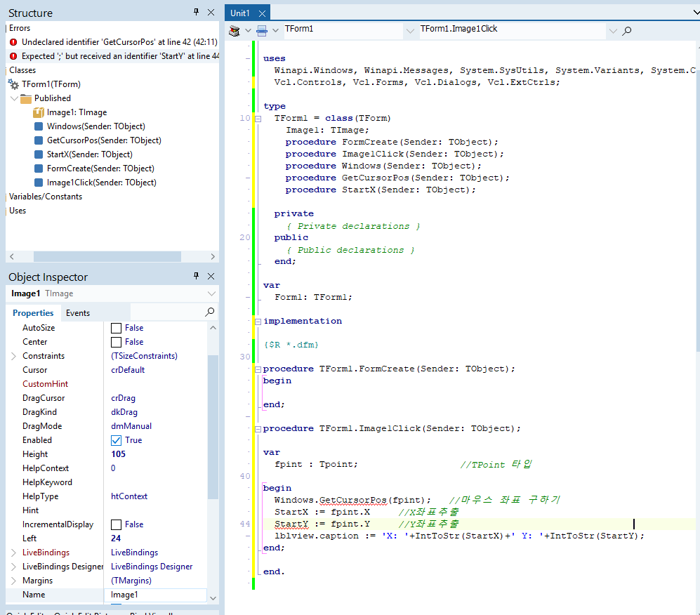The width and height of the screenshot is (700, 615).
Task: Pin the Structure panel
Action: 197,13
